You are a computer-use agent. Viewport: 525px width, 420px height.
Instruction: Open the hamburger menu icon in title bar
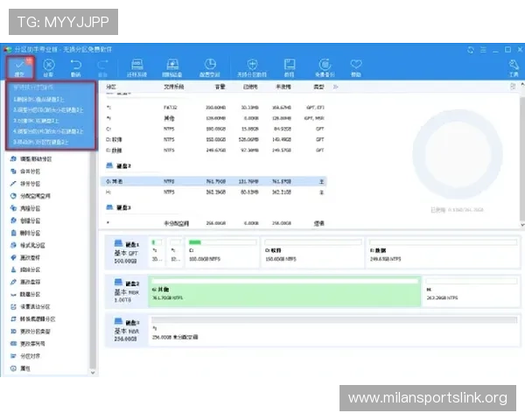pos(483,50)
